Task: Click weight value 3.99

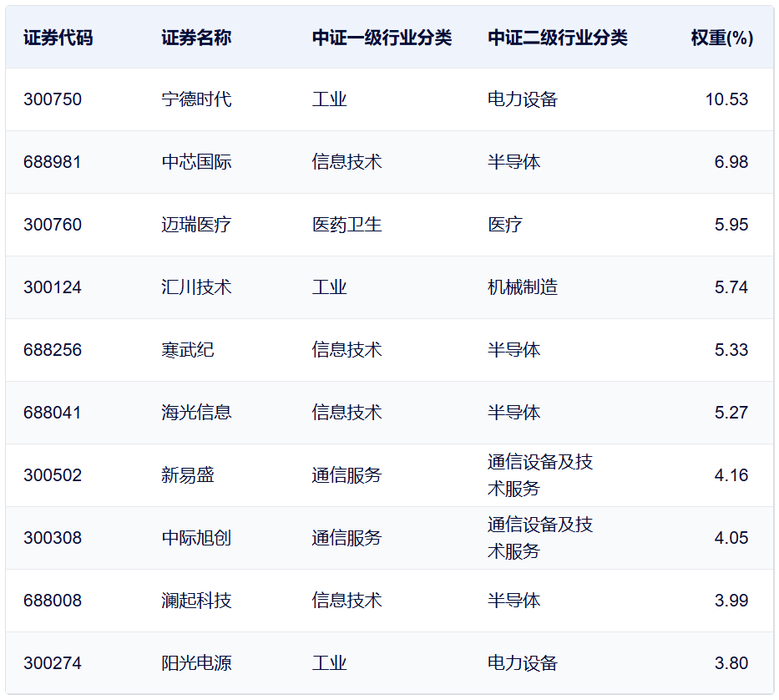Action: 731,601
